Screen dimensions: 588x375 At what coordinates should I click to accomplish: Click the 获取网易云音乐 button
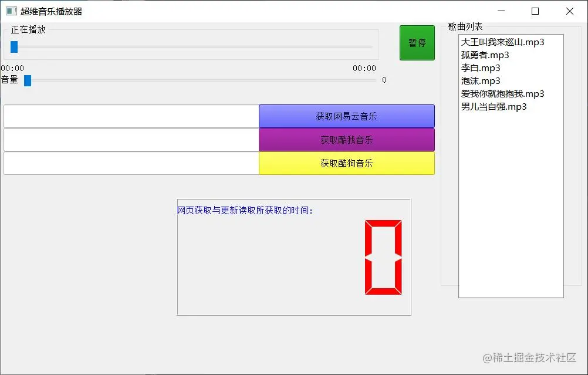coord(346,116)
